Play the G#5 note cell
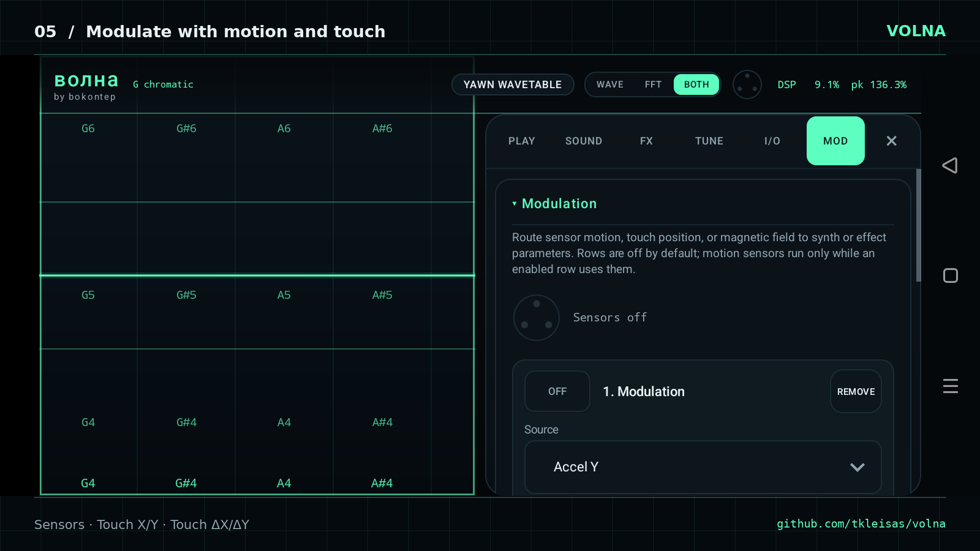Screen dimensions: 980x551 (186, 312)
